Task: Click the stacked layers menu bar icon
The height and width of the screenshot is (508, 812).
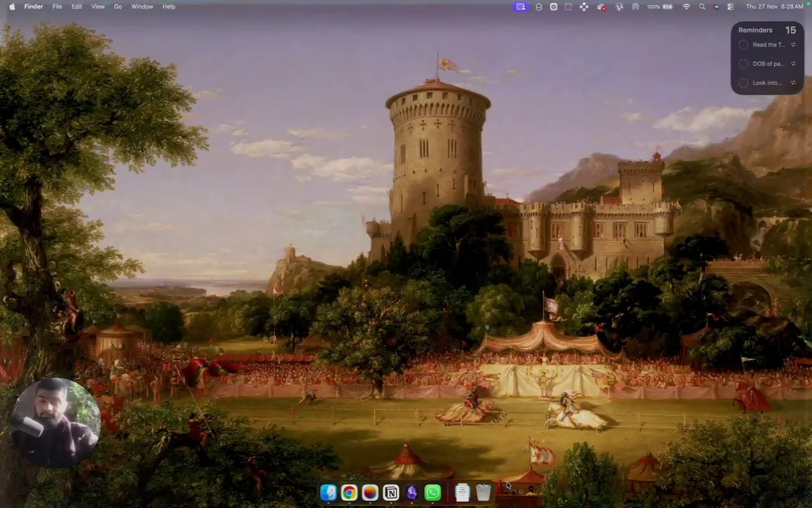Action: tap(539, 7)
